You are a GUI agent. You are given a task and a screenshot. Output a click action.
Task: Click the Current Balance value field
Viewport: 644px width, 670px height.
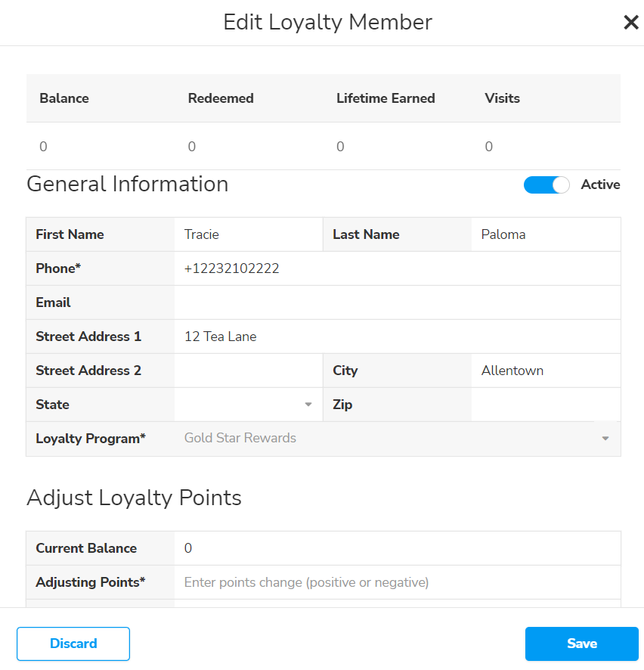coord(397,548)
